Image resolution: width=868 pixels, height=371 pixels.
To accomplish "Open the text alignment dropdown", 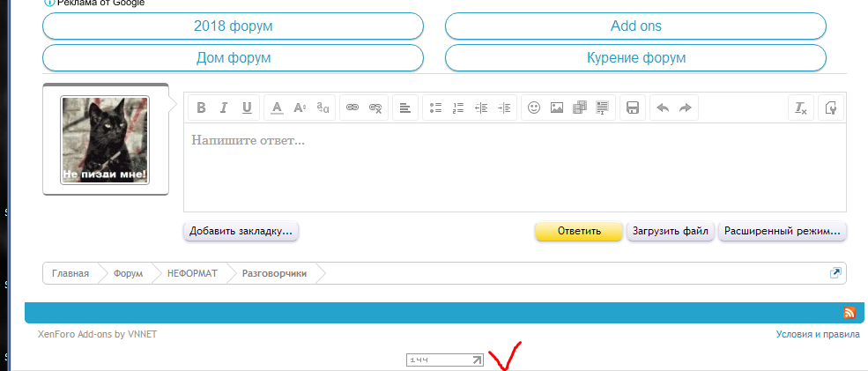I will (405, 108).
